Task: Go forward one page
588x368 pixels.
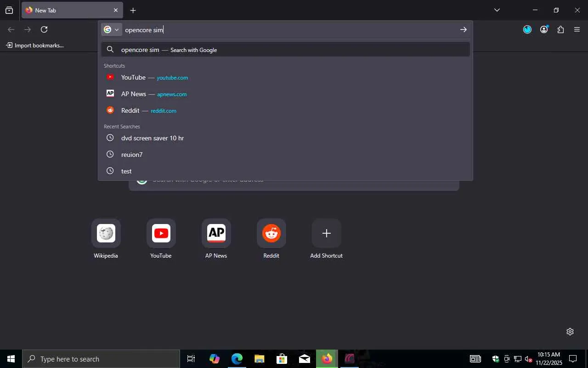Action: (x=28, y=29)
